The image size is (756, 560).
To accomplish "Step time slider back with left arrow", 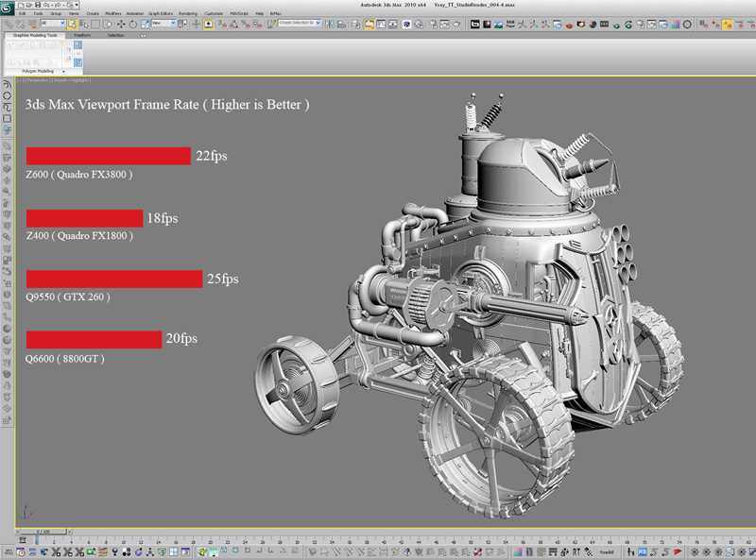I will point(18,532).
